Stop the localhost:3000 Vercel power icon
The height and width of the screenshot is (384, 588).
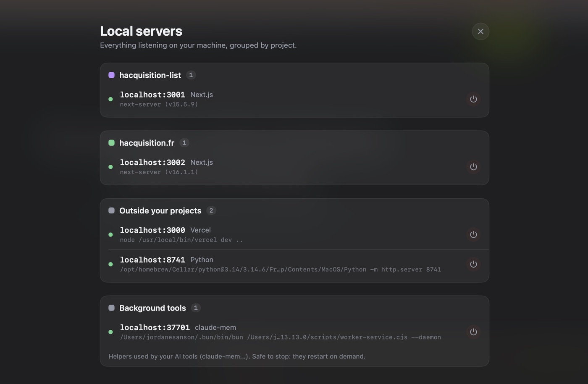point(473,234)
